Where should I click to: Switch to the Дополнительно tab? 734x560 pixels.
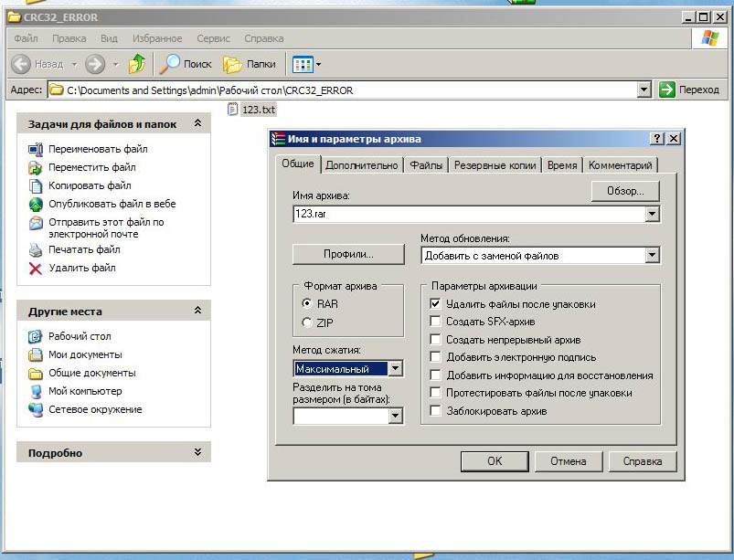pos(361,165)
